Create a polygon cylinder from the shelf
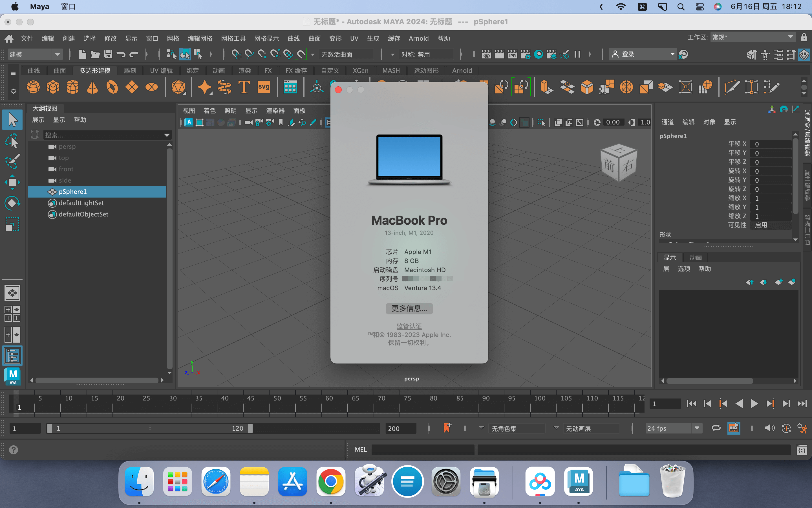This screenshot has width=812, height=508. [72, 87]
